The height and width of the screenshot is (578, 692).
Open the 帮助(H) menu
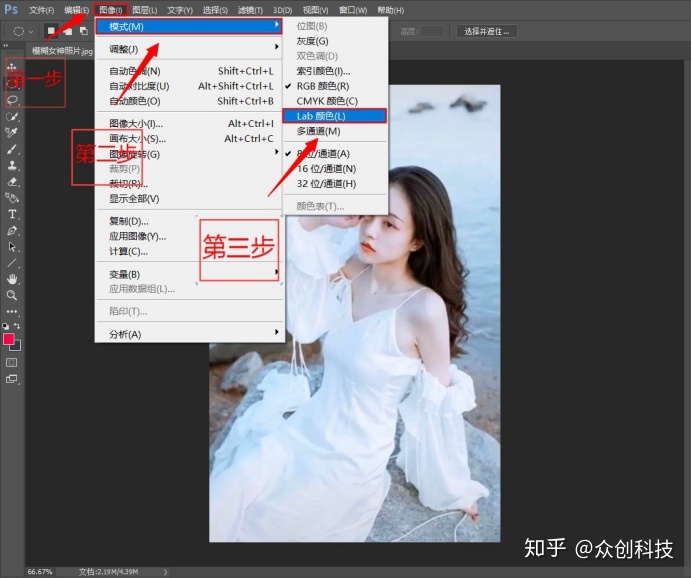click(391, 10)
